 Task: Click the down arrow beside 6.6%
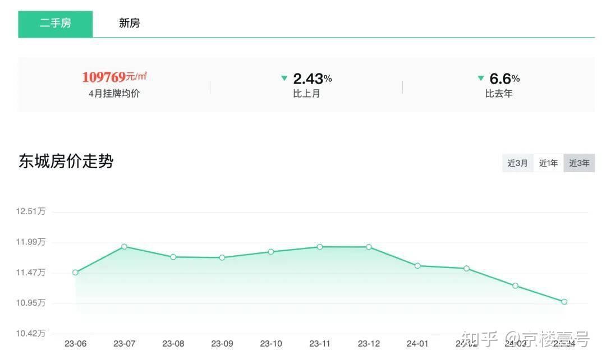coord(481,78)
